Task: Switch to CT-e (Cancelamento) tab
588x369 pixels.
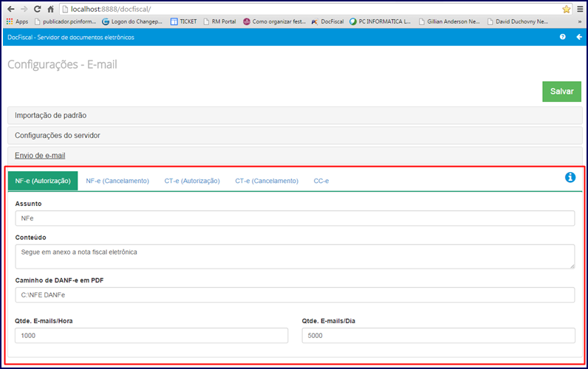Action: tap(267, 181)
